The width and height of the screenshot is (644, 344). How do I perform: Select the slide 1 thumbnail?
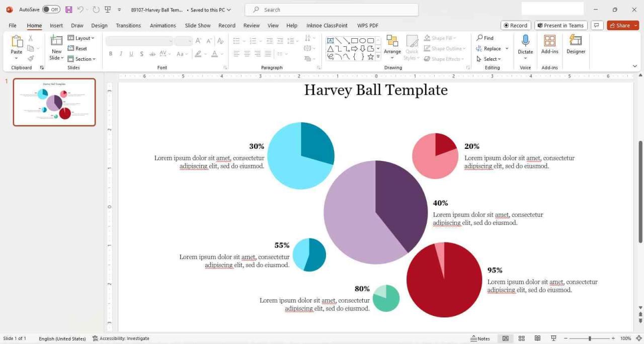54,102
